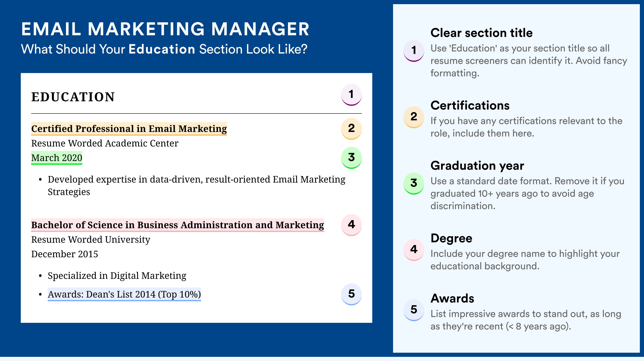Select the "December 2015" date line
Screen dimensions: 644x361
pos(64,254)
